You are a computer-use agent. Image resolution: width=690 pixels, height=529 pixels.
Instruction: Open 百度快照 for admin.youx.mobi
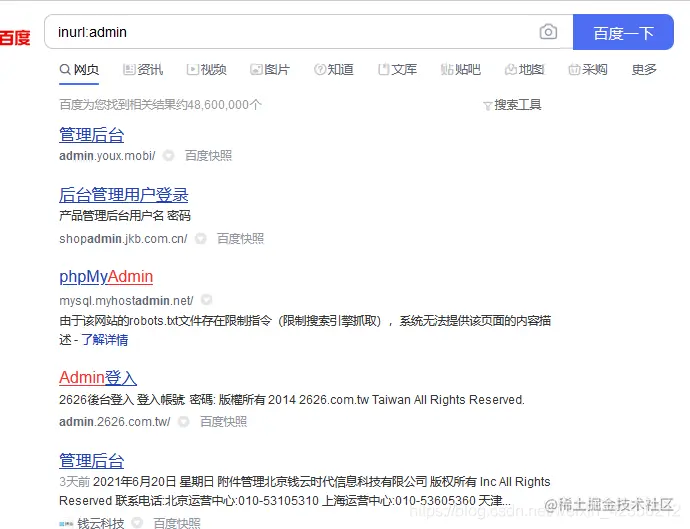coord(208,155)
